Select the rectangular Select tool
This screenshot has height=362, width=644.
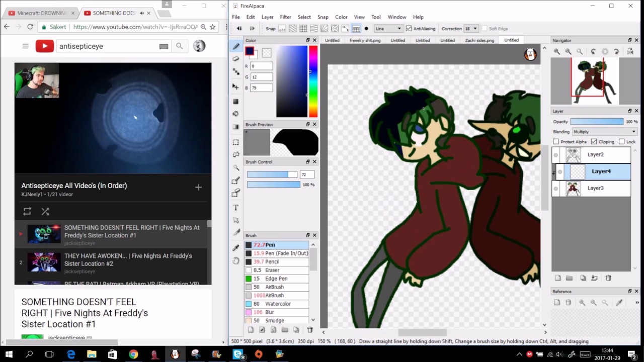pos(236,142)
